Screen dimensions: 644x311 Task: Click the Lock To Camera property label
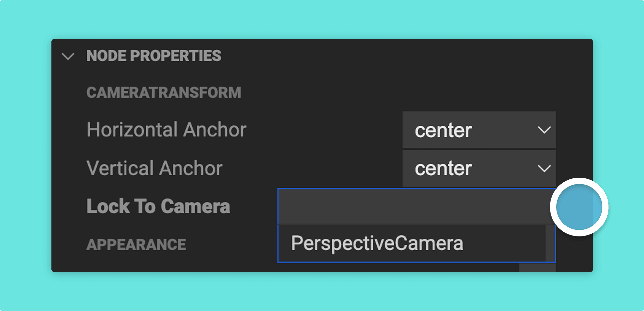(x=158, y=206)
